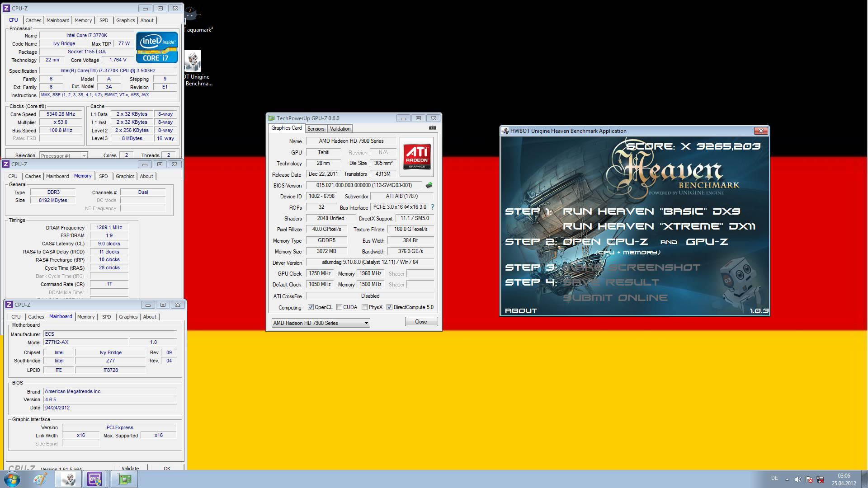The width and height of the screenshot is (868, 488).
Task: Click ABOUT in the Heaven window
Action: pos(521,311)
